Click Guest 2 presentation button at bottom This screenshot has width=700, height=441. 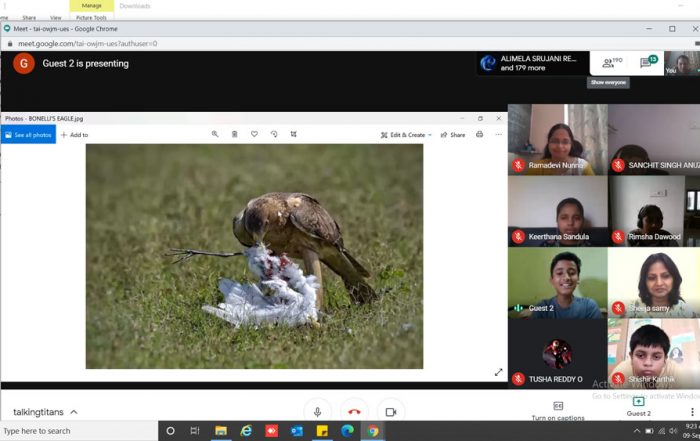click(638, 407)
